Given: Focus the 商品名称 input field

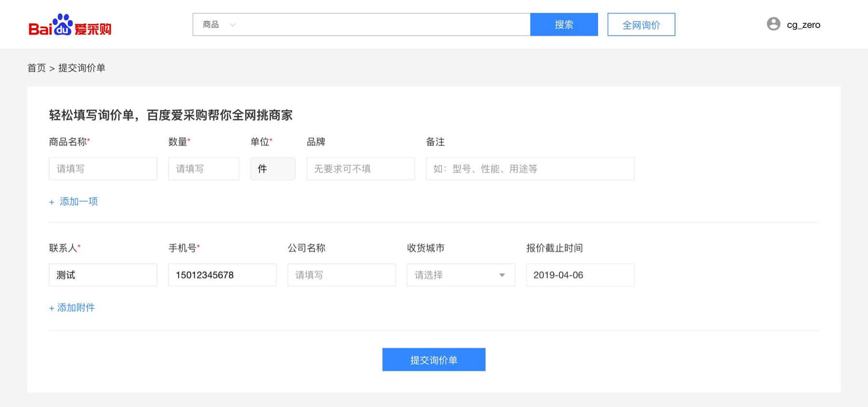Looking at the screenshot, I should [x=103, y=169].
